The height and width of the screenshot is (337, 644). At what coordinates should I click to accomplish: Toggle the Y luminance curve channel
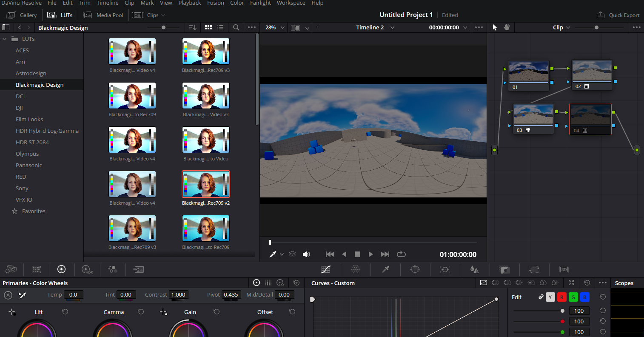pyautogui.click(x=550, y=297)
